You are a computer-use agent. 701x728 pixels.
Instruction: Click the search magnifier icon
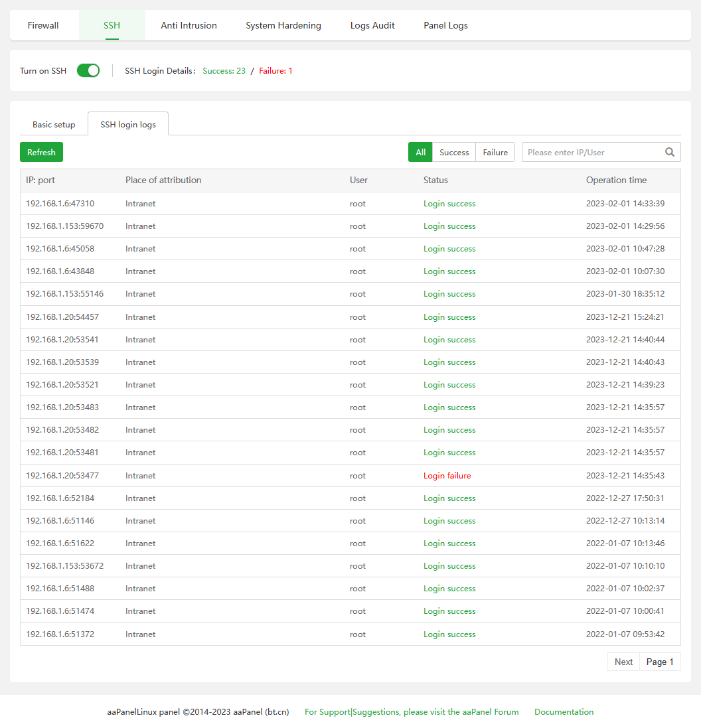tap(670, 152)
